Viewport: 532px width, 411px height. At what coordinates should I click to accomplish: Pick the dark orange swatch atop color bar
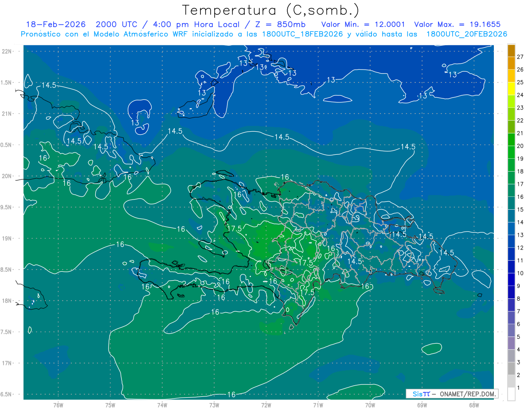pyautogui.click(x=511, y=51)
